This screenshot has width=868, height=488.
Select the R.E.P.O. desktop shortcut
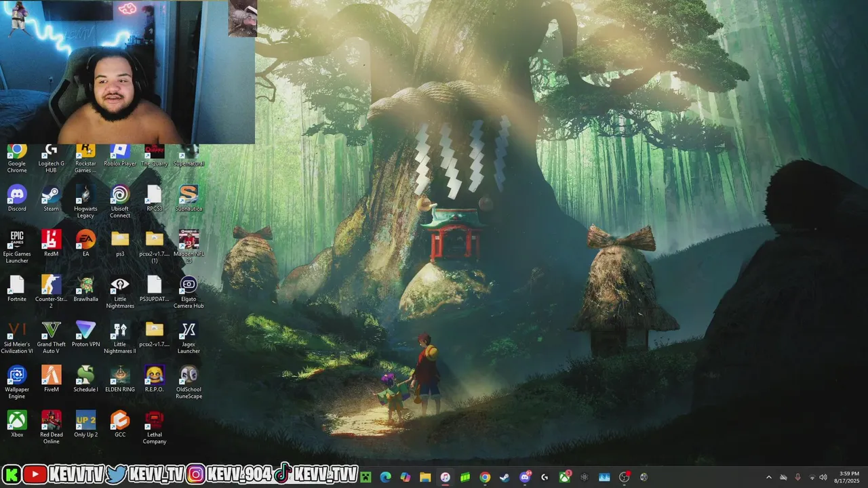pyautogui.click(x=154, y=378)
